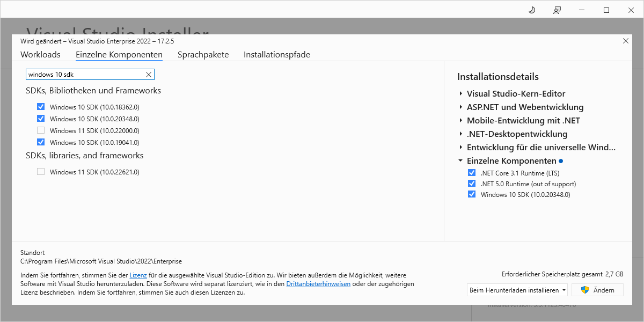Image resolution: width=644 pixels, height=322 pixels.
Task: Click the feedback icon in title bar
Action: click(x=557, y=10)
